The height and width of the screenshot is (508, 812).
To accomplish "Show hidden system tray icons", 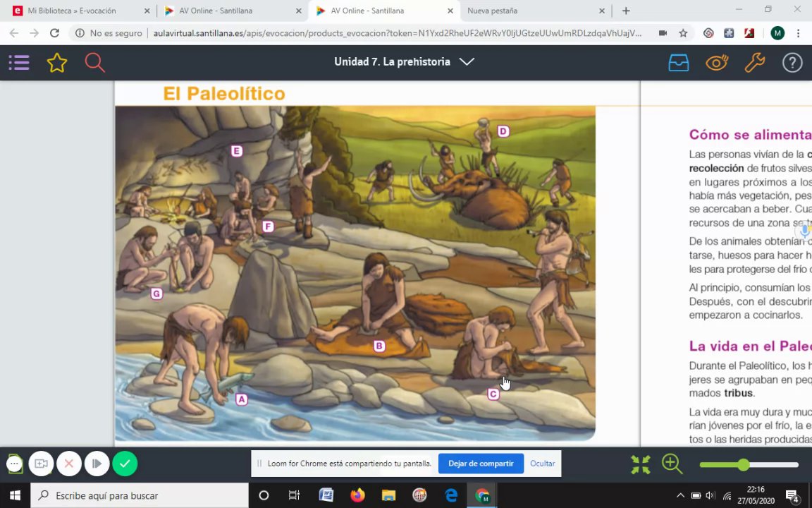I will tap(680, 495).
